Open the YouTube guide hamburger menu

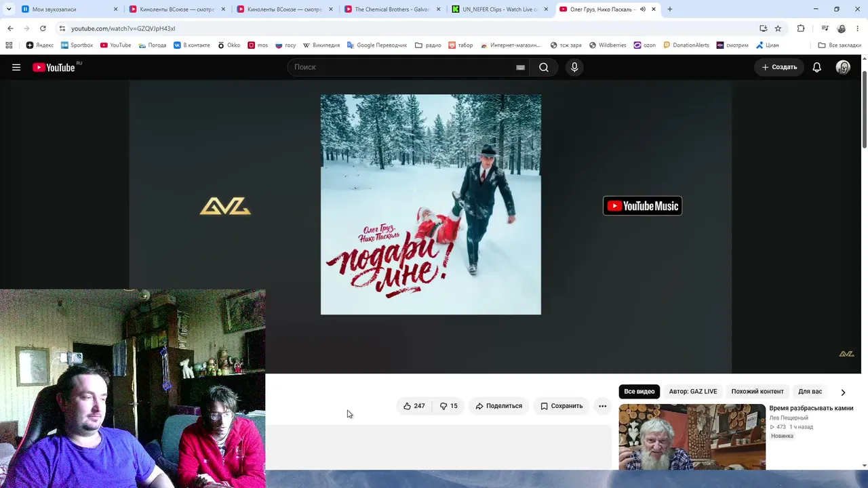[16, 67]
